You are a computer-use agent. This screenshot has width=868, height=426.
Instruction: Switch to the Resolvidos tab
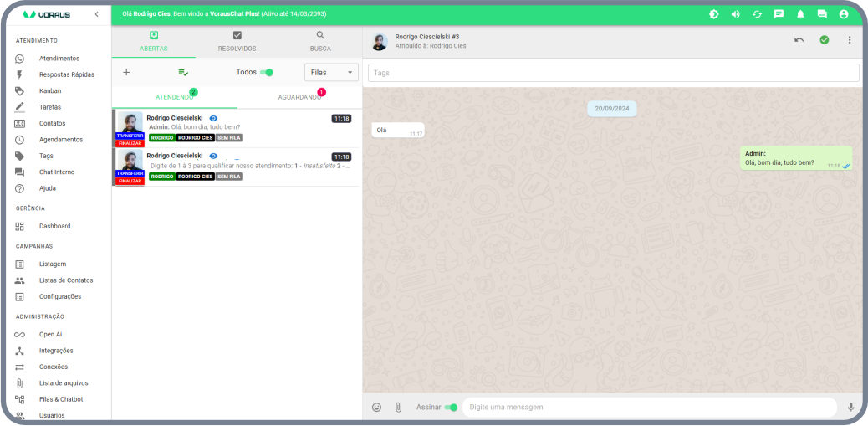(x=237, y=41)
